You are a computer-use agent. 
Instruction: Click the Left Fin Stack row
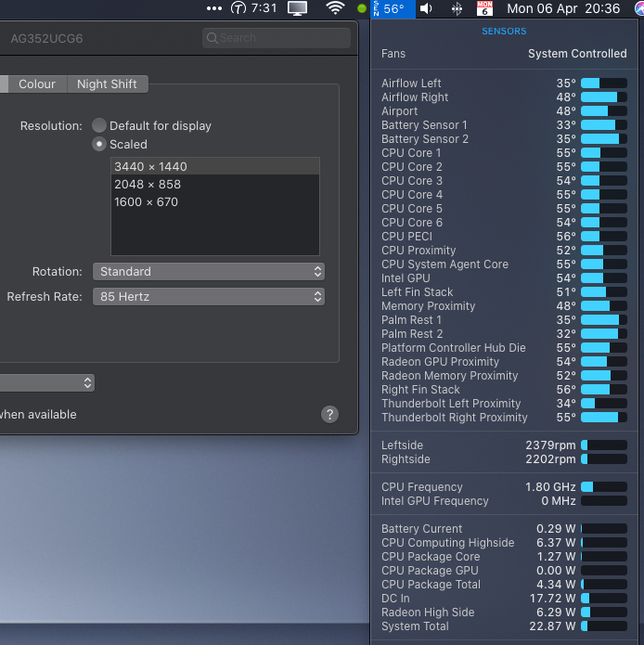point(504,292)
